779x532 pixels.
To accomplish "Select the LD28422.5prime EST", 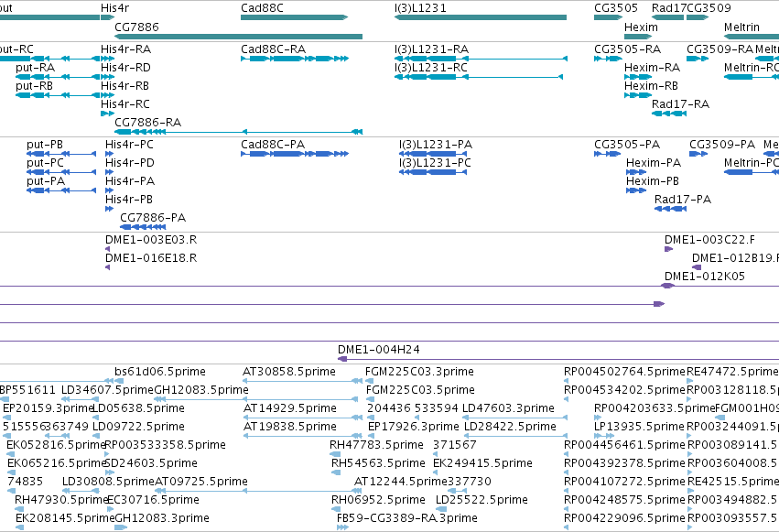I will [515, 436].
